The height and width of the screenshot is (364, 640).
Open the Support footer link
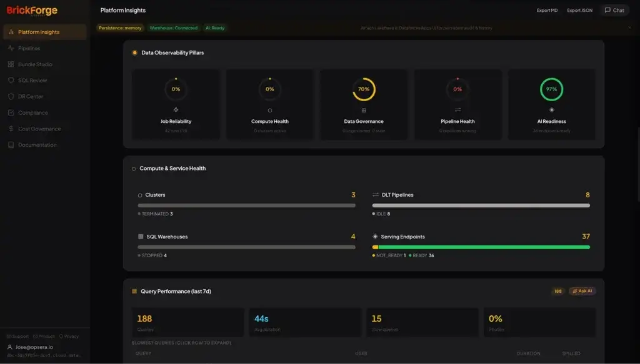coord(17,337)
